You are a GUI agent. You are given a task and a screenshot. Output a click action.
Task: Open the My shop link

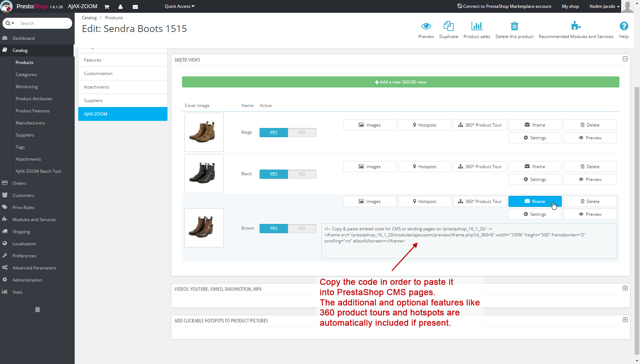point(570,6)
